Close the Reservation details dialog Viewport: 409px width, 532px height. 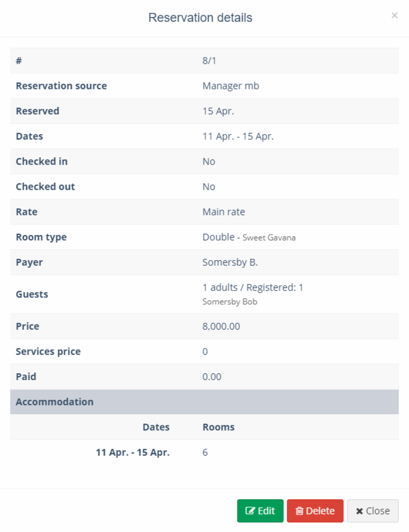[372, 511]
